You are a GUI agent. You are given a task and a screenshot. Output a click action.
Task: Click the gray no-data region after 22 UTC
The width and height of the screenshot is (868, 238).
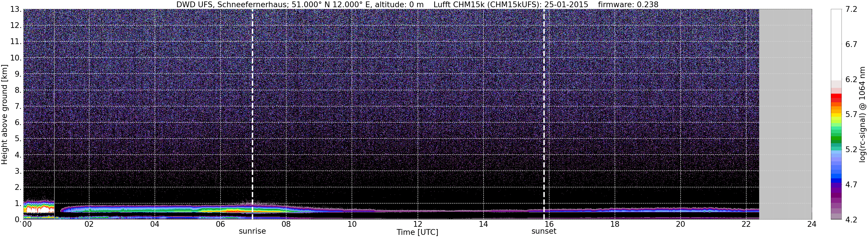785,114
